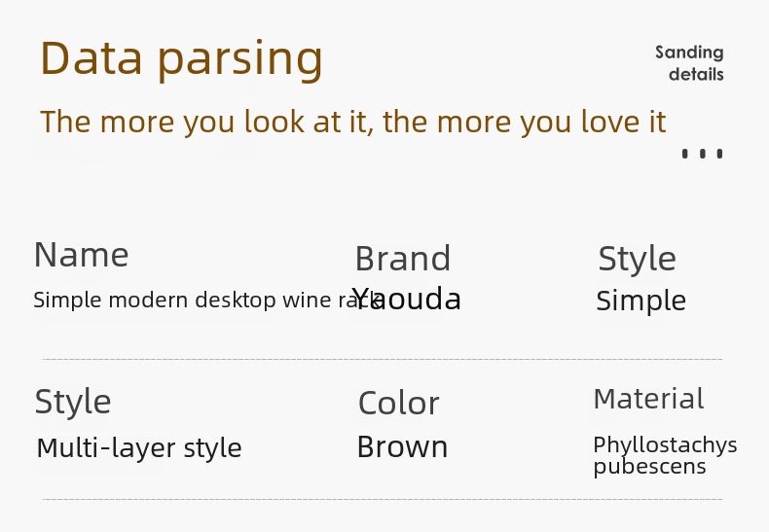The image size is (769, 532).
Task: Select the Simple modern desktop wine rack text
Action: click(207, 300)
